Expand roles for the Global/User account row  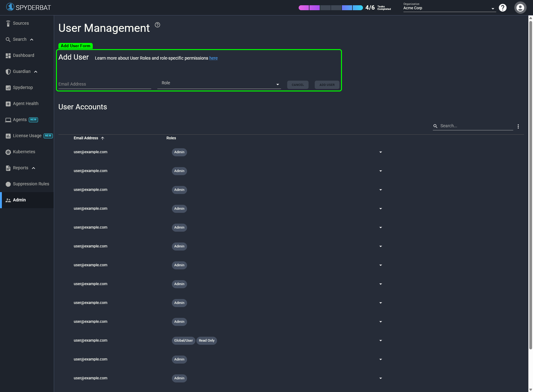pos(380,340)
